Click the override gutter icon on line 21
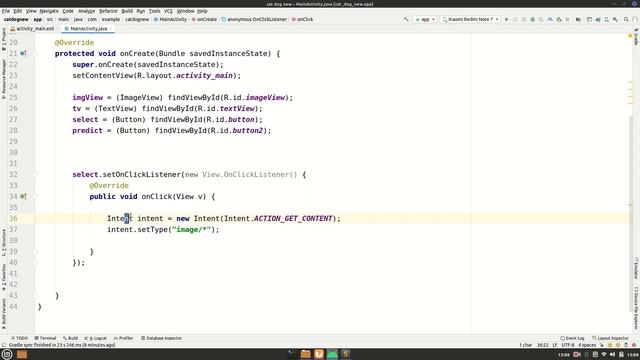The width and height of the screenshot is (640, 360). pos(23,53)
